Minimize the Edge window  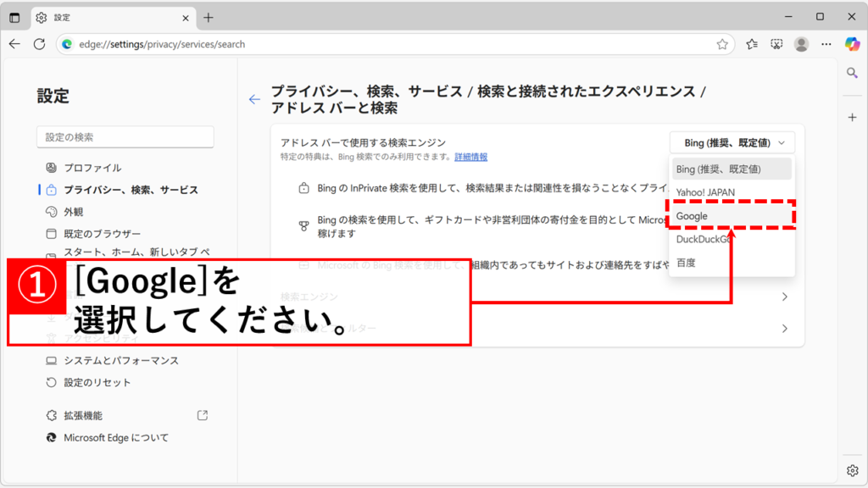(788, 17)
